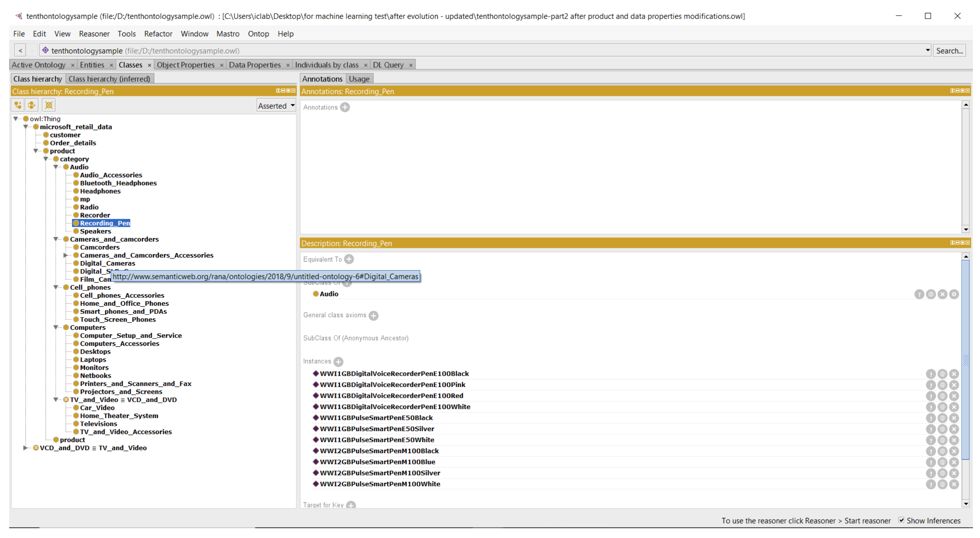Annotate the Audio superclass axiom via @ icon
The image size is (980, 538).
[x=931, y=294]
